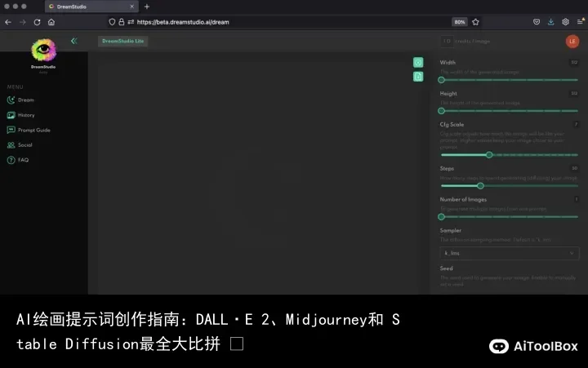Image resolution: width=588 pixels, height=368 pixels.
Task: Click the credits per image counter
Action: click(x=447, y=42)
